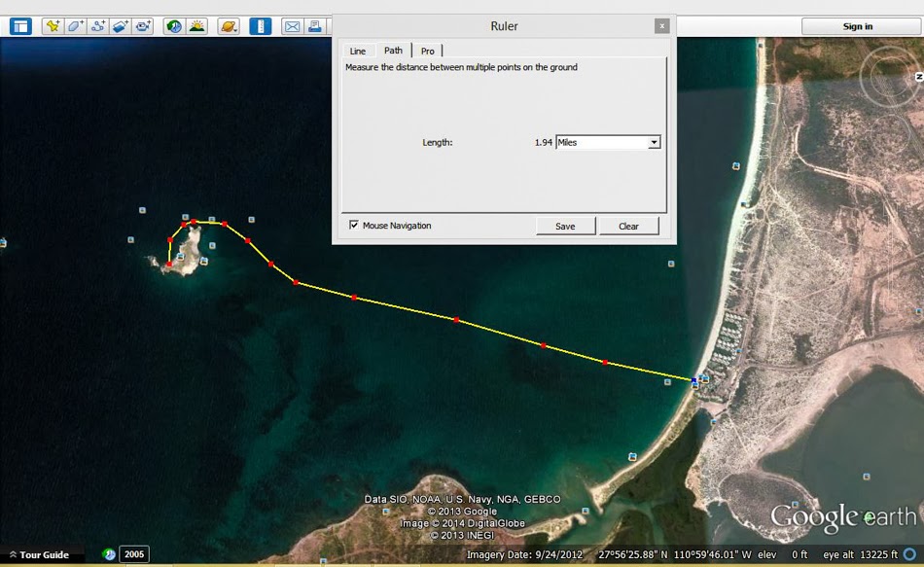Select the Add Path tool

97,26
